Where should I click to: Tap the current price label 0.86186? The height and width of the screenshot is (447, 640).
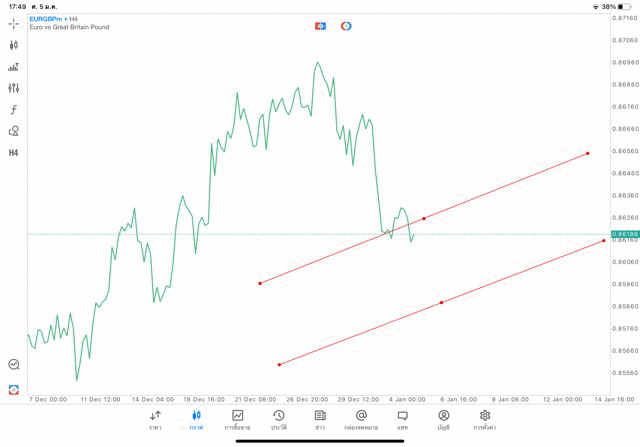point(622,234)
